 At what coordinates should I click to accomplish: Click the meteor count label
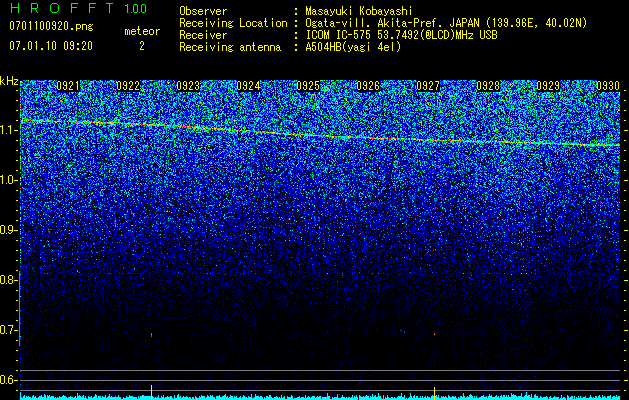tap(142, 31)
